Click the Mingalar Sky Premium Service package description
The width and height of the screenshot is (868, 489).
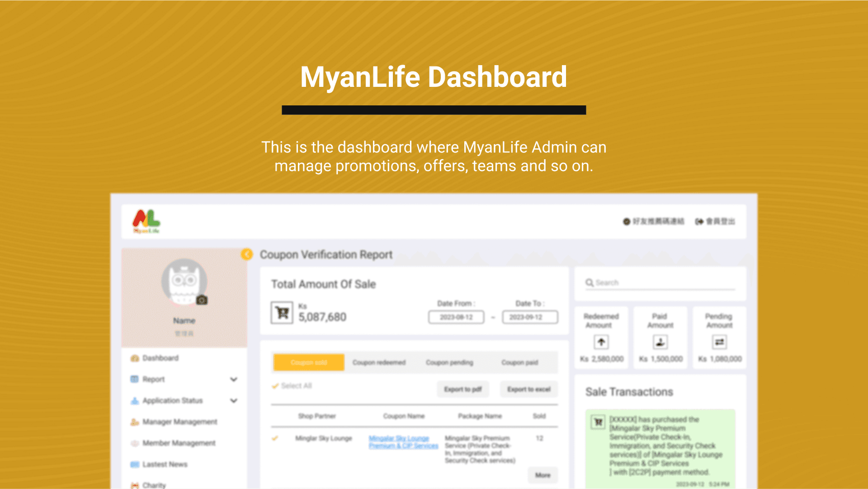click(480, 449)
